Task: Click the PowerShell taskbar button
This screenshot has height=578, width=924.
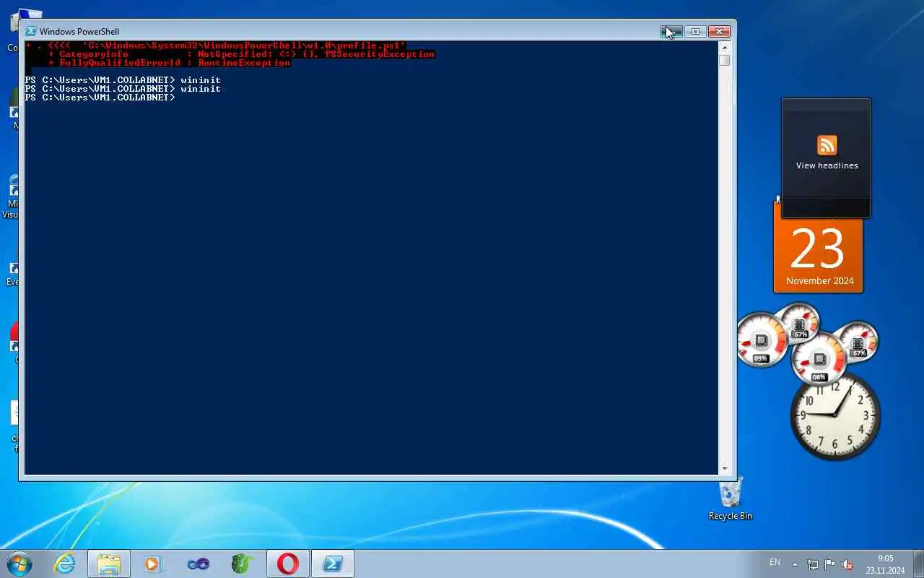Action: pos(333,564)
